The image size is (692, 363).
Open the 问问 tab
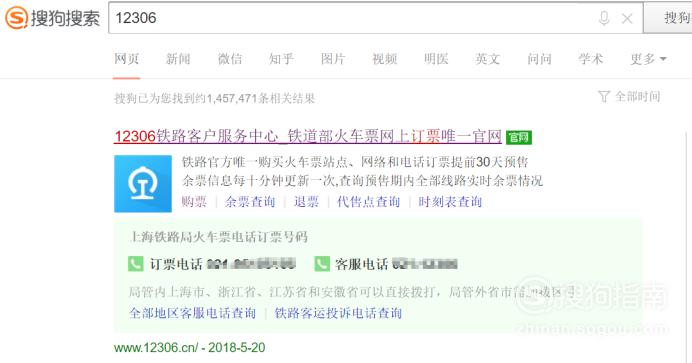point(539,59)
